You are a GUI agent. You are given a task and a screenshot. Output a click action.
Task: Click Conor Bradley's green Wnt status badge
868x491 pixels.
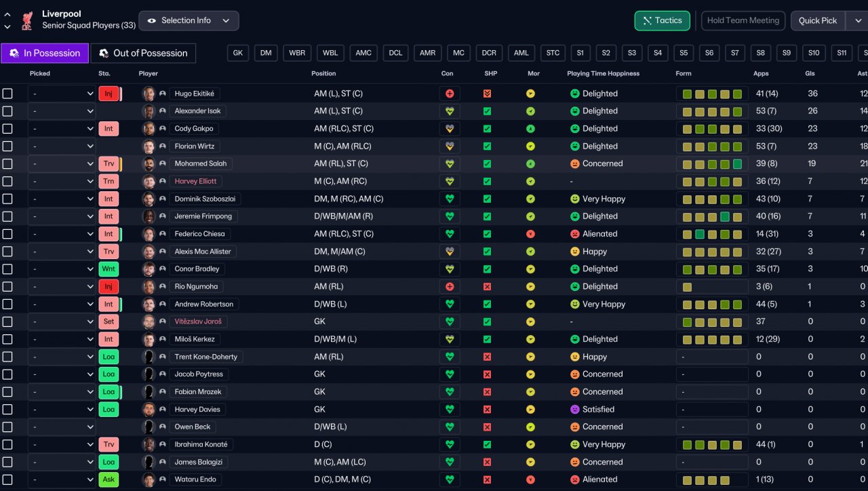108,269
